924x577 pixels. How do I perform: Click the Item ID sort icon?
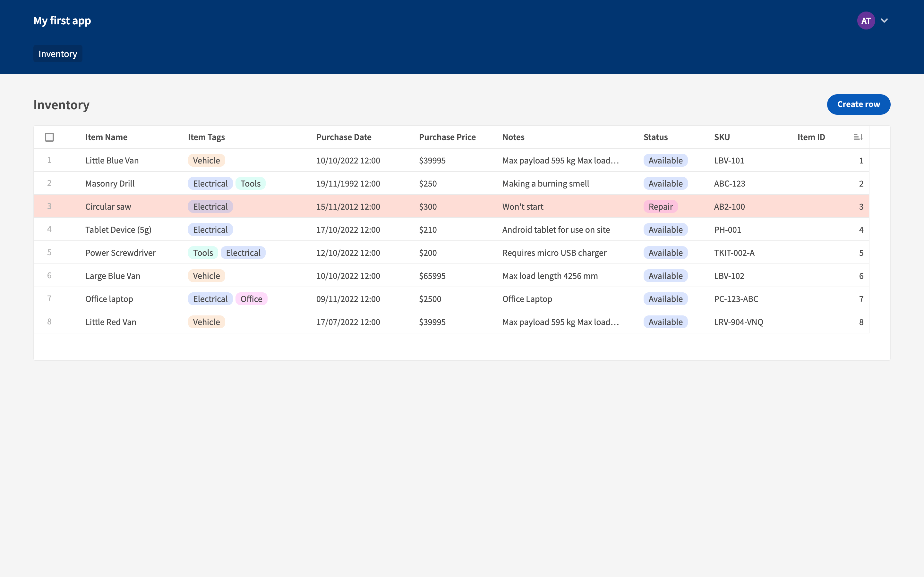[x=858, y=137]
